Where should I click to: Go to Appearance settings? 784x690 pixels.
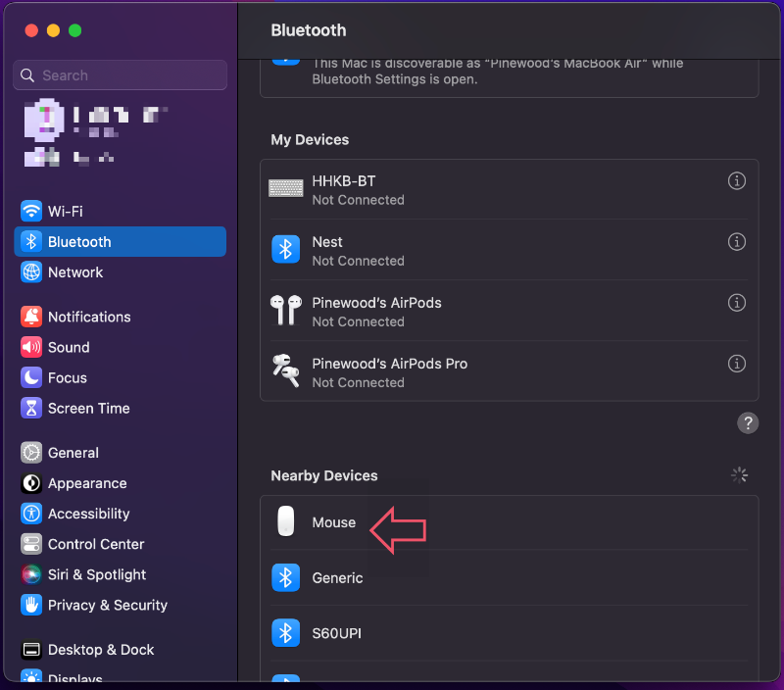tap(120, 483)
